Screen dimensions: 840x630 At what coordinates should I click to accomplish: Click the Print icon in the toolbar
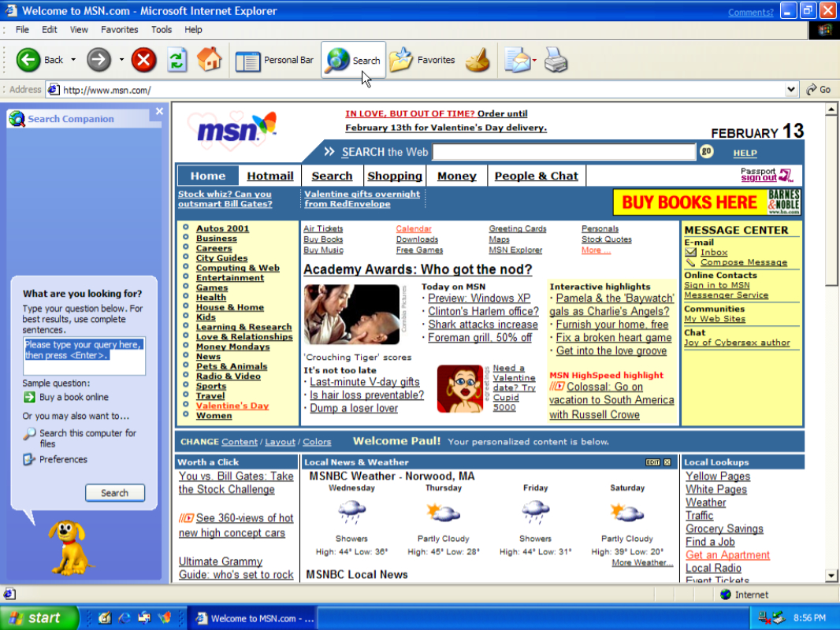pos(556,60)
